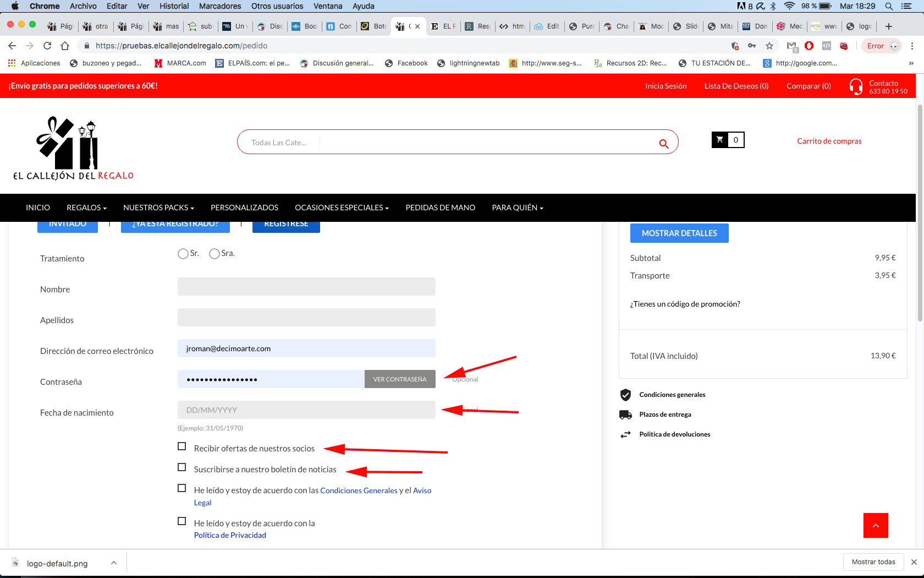Open the INICIO menu item
Viewport: 924px width, 578px height.
[38, 208]
